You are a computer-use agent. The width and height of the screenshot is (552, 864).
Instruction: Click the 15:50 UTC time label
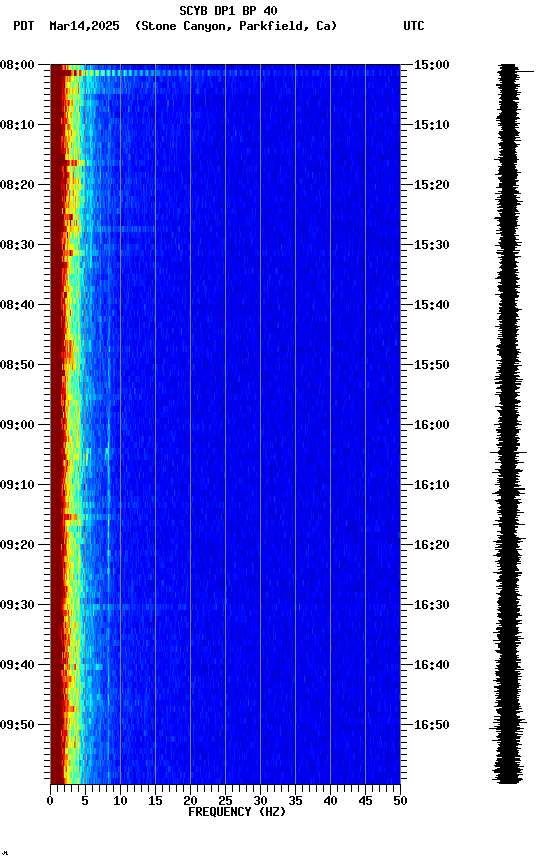[x=431, y=365]
